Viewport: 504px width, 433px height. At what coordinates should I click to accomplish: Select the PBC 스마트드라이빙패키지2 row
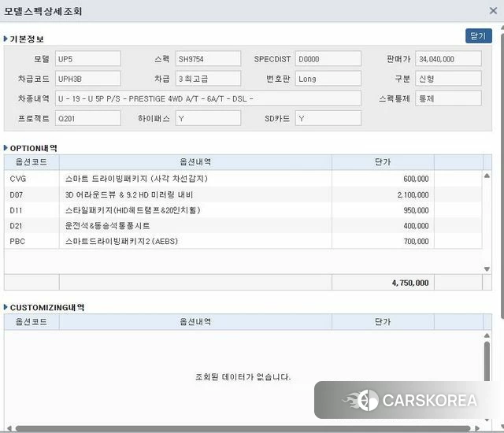click(x=243, y=241)
